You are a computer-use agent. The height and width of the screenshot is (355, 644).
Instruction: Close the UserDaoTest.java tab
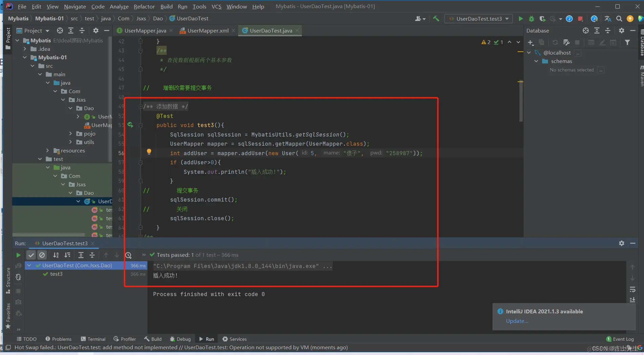pos(297,30)
